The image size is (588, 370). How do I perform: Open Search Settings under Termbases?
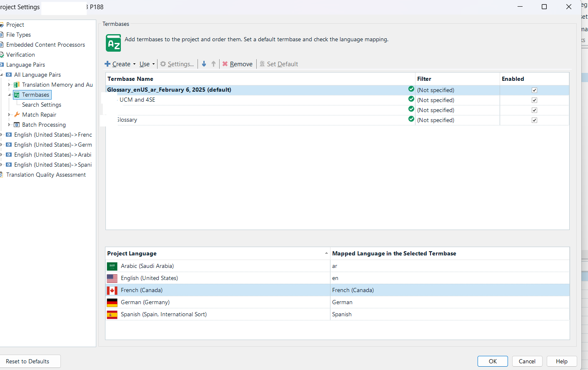click(x=42, y=105)
